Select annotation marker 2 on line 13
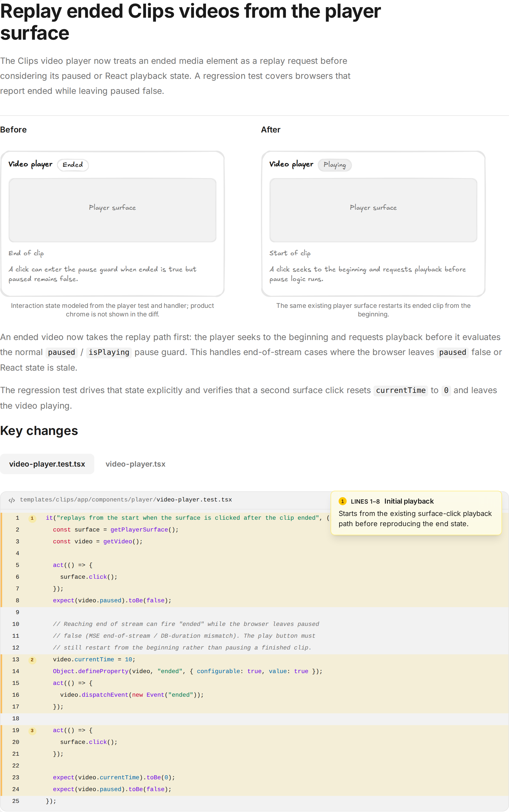This screenshot has width=509, height=812. coord(32,660)
